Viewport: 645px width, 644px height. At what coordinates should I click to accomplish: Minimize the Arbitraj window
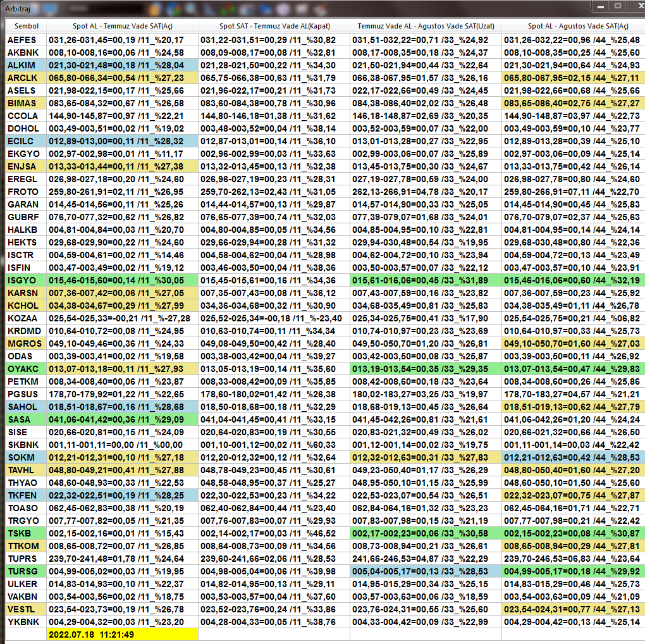point(601,6)
